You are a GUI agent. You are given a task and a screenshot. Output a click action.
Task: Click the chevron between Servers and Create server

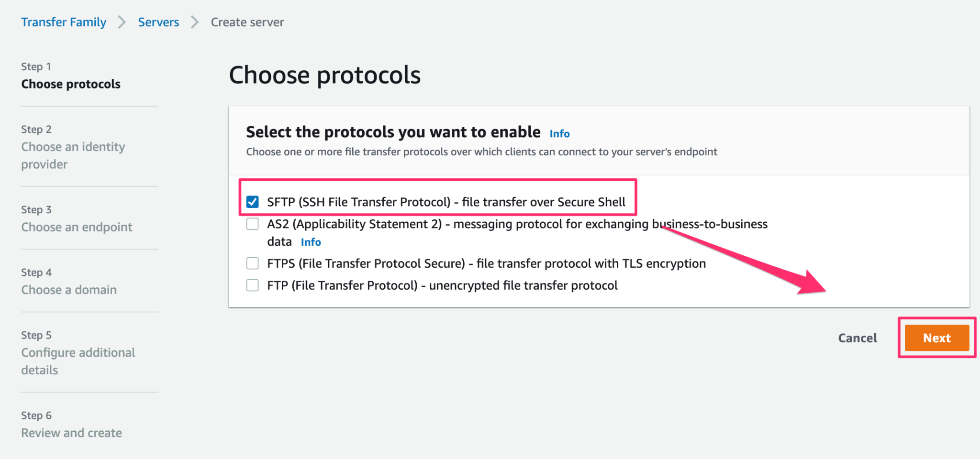pyautogui.click(x=194, y=22)
